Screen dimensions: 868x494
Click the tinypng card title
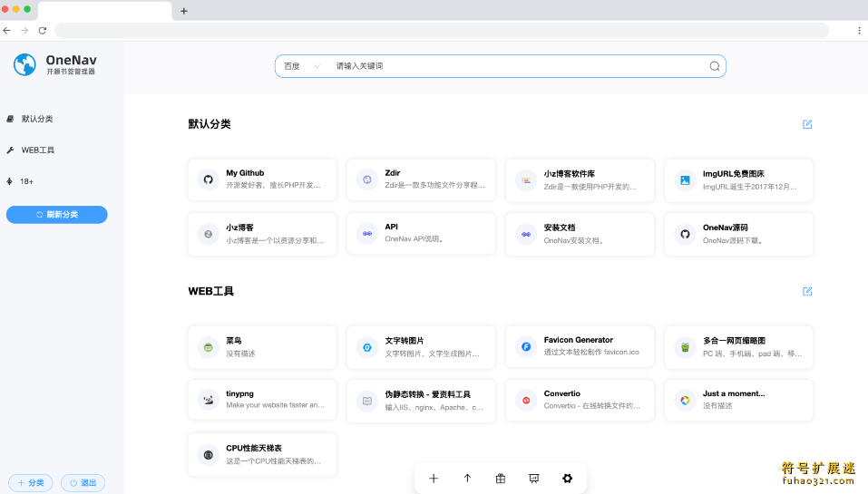pyautogui.click(x=239, y=394)
